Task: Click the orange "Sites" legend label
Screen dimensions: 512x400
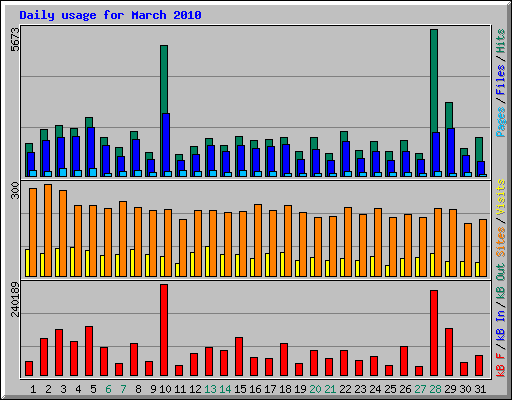Action: (x=501, y=242)
